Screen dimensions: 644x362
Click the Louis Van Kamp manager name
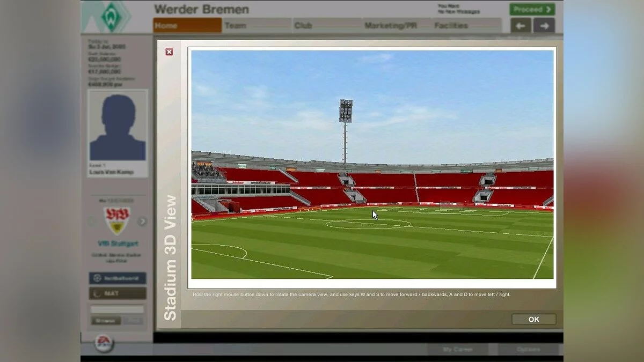click(x=111, y=173)
